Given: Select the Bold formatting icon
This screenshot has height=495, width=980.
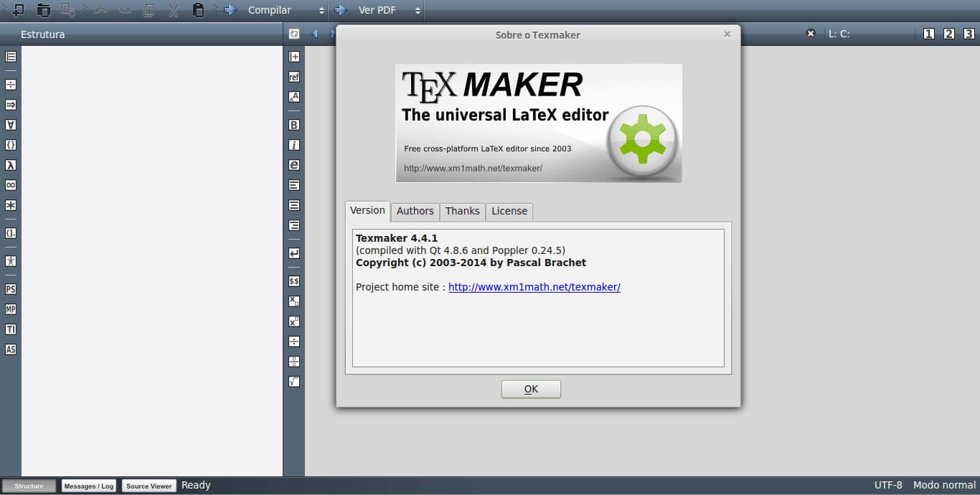Looking at the screenshot, I should pyautogui.click(x=293, y=124).
